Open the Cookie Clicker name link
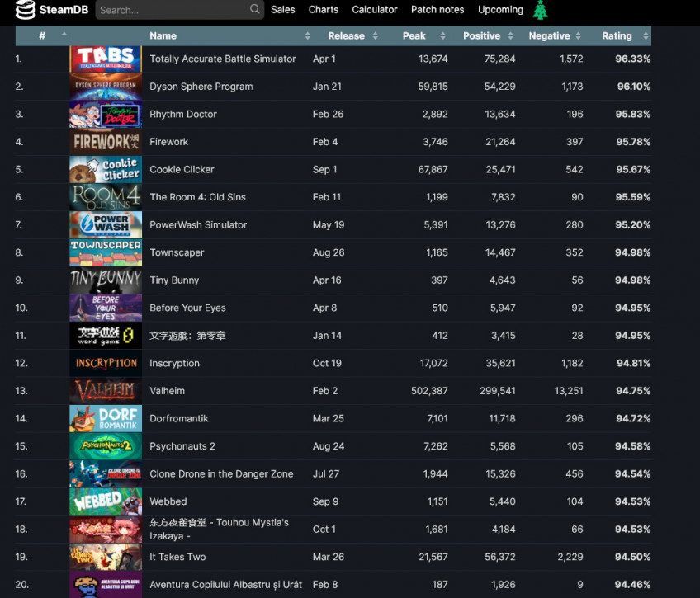The height and width of the screenshot is (598, 700). coord(182,169)
